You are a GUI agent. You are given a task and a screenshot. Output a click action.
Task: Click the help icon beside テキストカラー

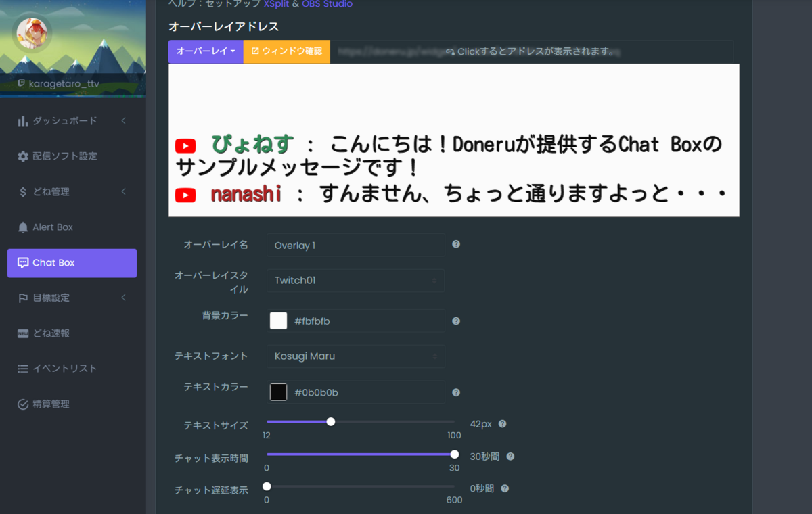[x=456, y=392]
